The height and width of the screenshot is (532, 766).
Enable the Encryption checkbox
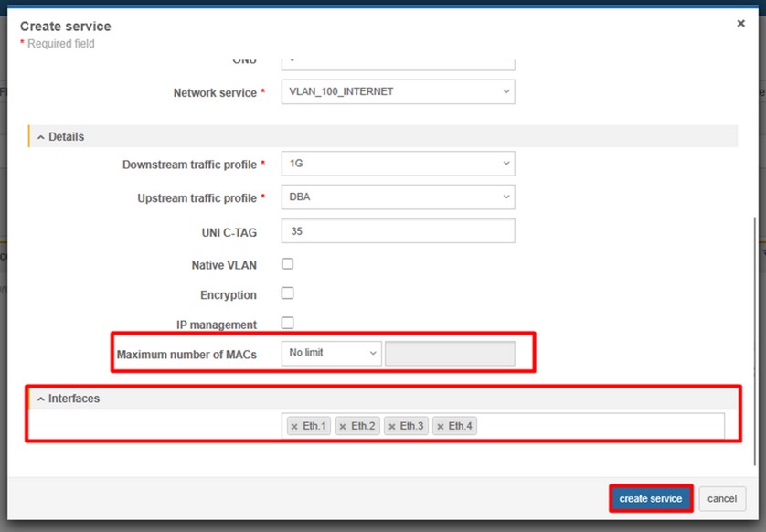(x=287, y=293)
